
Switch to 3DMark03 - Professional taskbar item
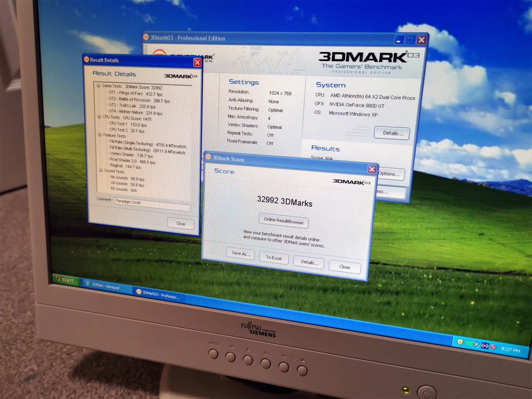[x=159, y=294]
